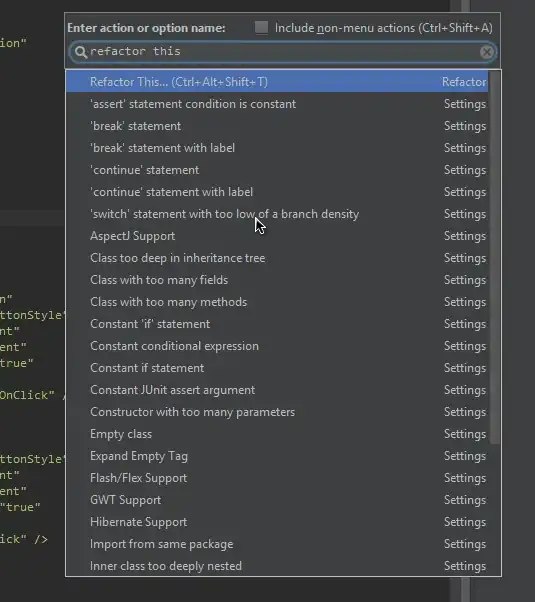The width and height of the screenshot is (535, 602).
Task: Enable Include non-menu actions checkbox
Action: 262,28
